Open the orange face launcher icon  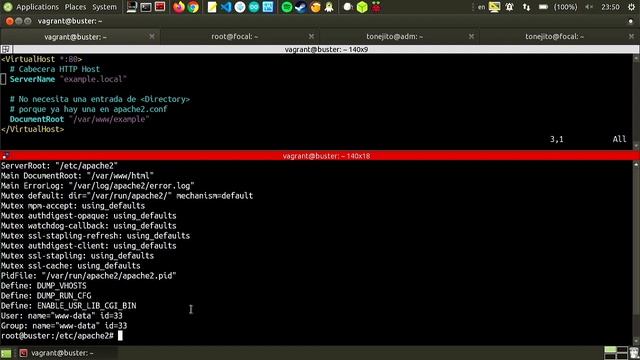[x=315, y=7]
